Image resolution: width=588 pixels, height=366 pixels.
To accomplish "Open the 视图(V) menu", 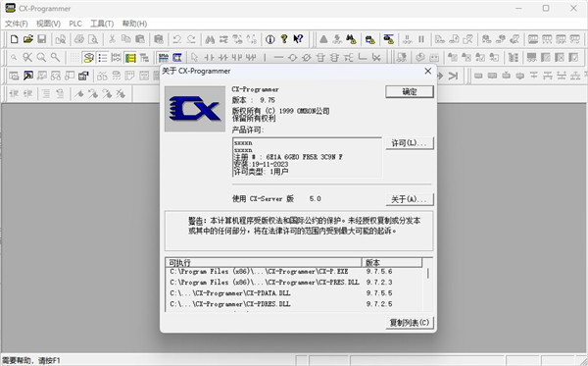I will pos(48,24).
